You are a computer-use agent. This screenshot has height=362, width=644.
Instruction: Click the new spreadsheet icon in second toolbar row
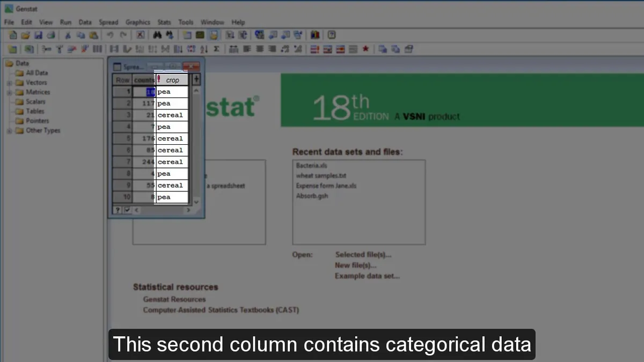pos(12,49)
